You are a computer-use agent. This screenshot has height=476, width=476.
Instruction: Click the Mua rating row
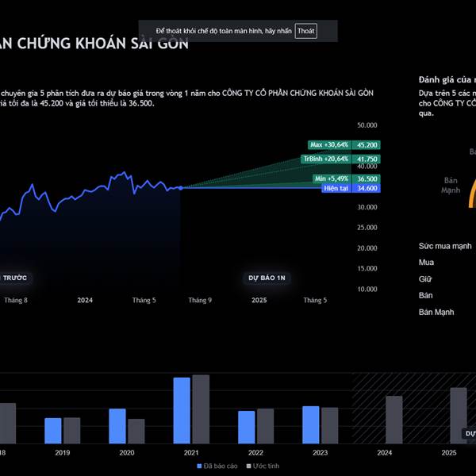[426, 263]
